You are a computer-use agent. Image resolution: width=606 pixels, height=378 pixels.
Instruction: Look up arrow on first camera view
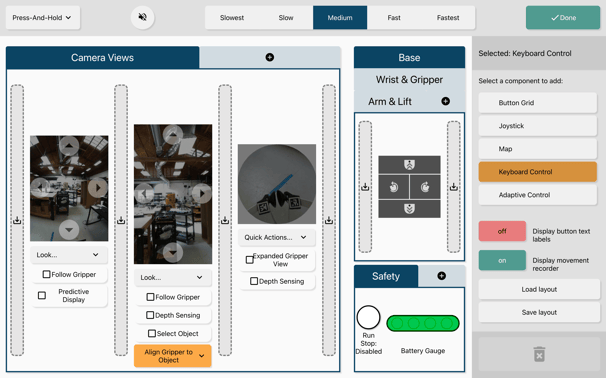click(x=69, y=146)
